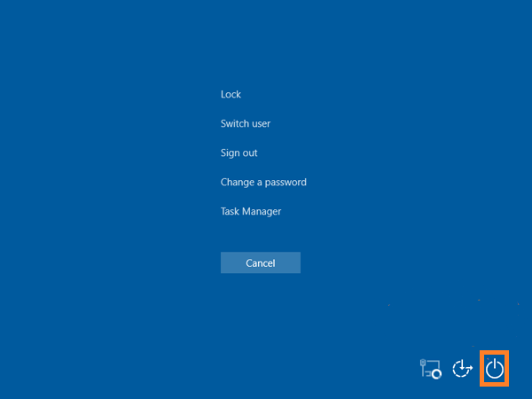532x399 pixels.
Task: Open the network connection icon
Action: (430, 369)
